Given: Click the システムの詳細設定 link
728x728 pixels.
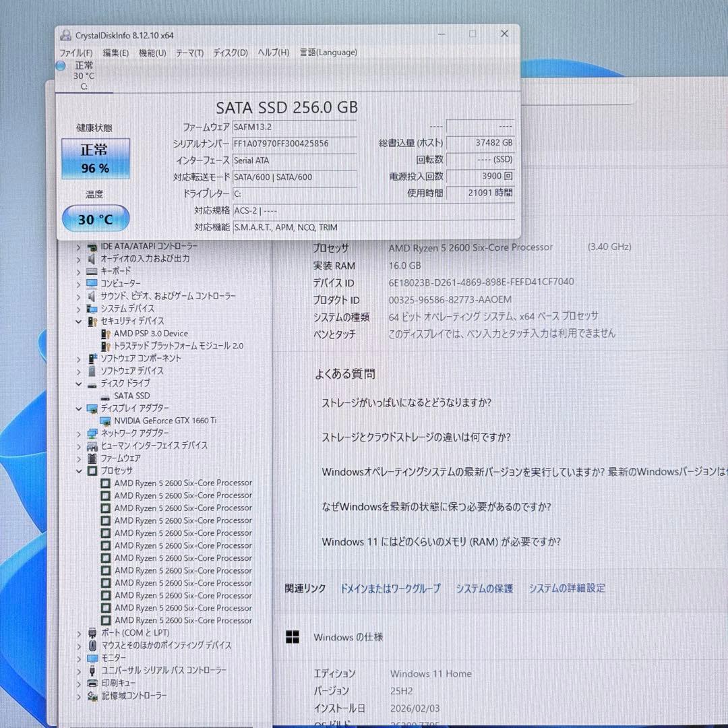Looking at the screenshot, I should pos(567,588).
